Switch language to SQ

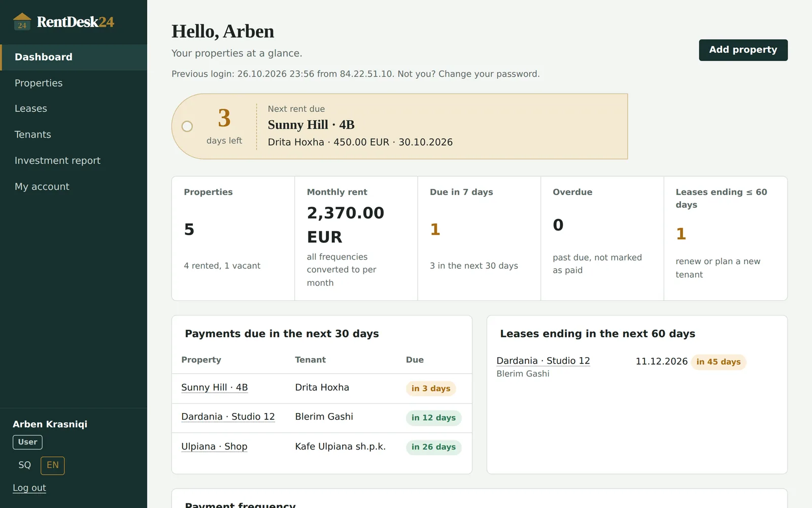25,465
